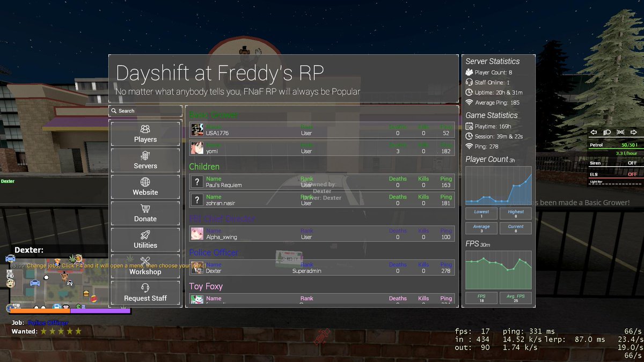Toggle the Siren OFF indicator
The width and height of the screenshot is (644, 362).
point(632,163)
